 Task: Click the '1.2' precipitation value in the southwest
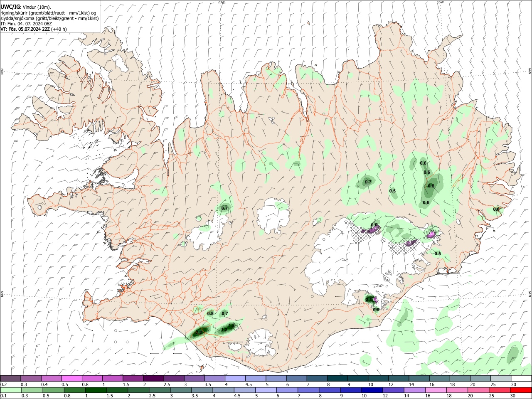(224, 330)
